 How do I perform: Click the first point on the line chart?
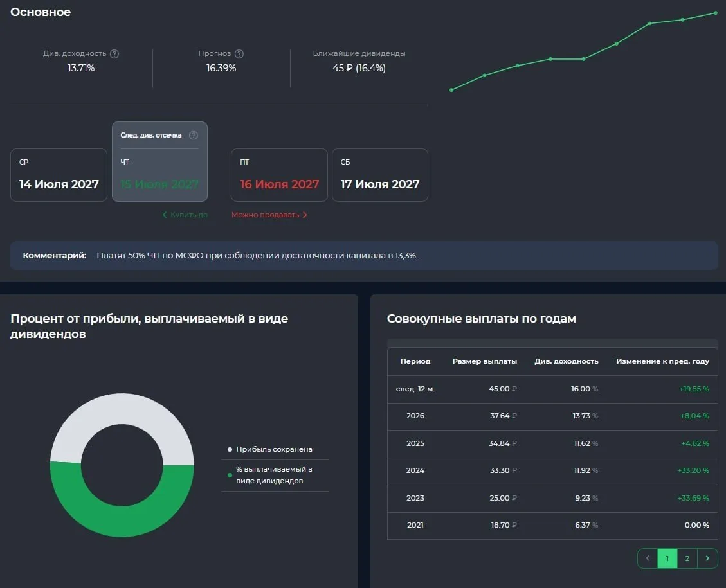(451, 90)
